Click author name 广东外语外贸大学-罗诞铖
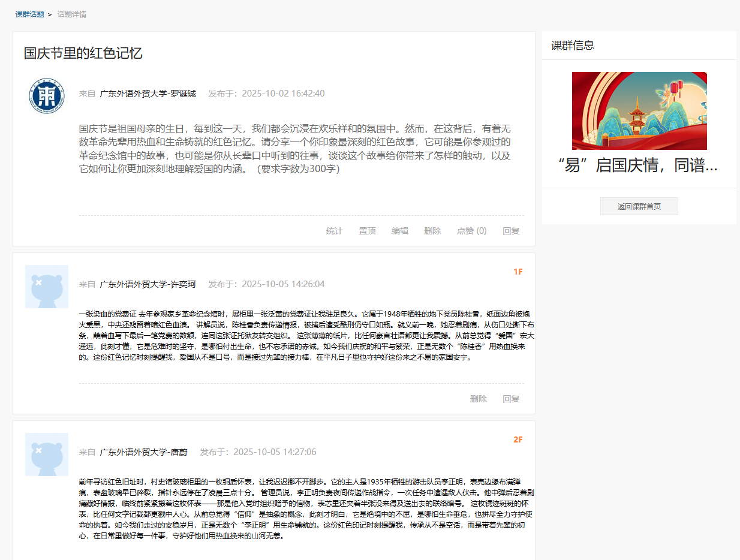The image size is (740, 560). click(x=148, y=94)
